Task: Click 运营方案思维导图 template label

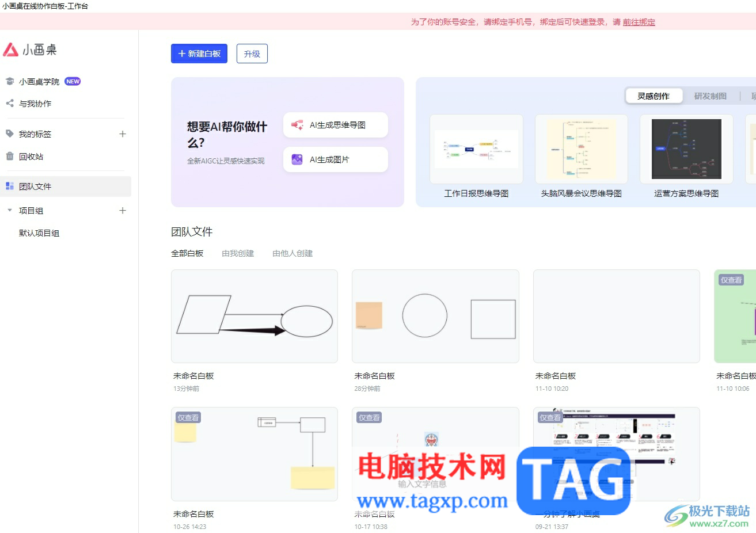Action: click(686, 193)
